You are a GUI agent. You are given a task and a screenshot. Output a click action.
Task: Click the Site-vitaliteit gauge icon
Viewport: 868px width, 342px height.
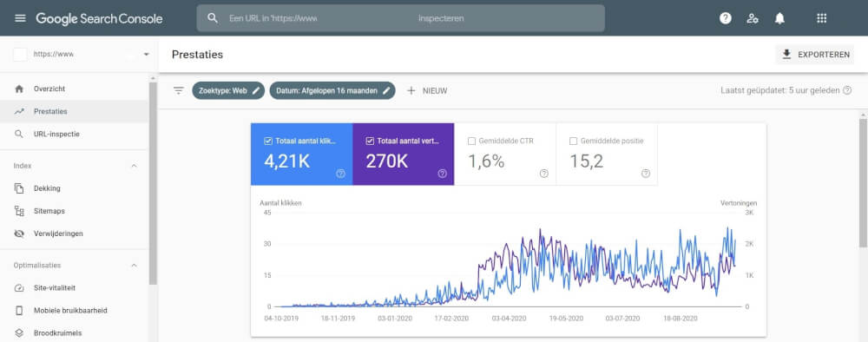point(19,288)
